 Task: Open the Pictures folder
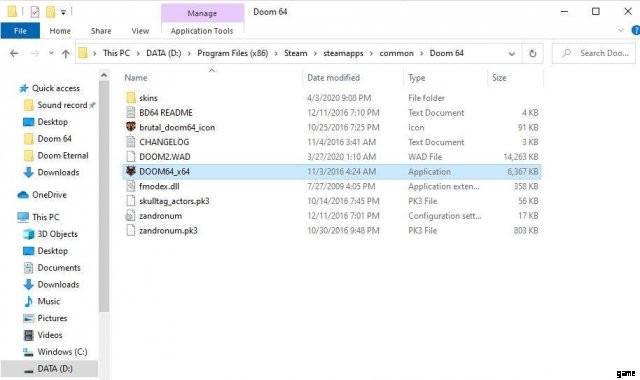52,318
